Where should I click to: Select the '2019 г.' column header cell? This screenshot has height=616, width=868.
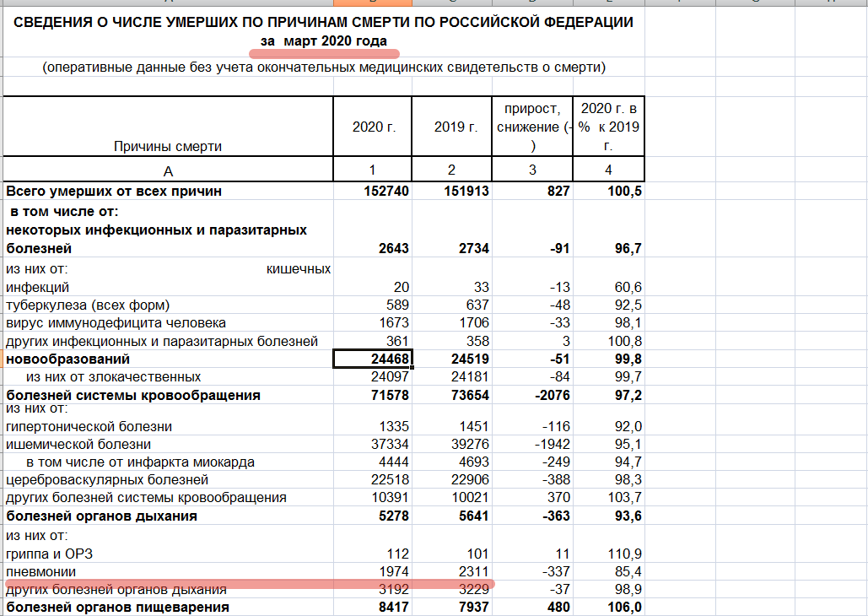point(452,127)
